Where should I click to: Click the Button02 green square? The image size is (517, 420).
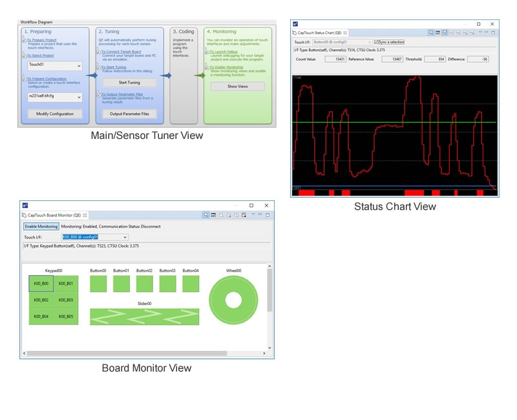144,284
